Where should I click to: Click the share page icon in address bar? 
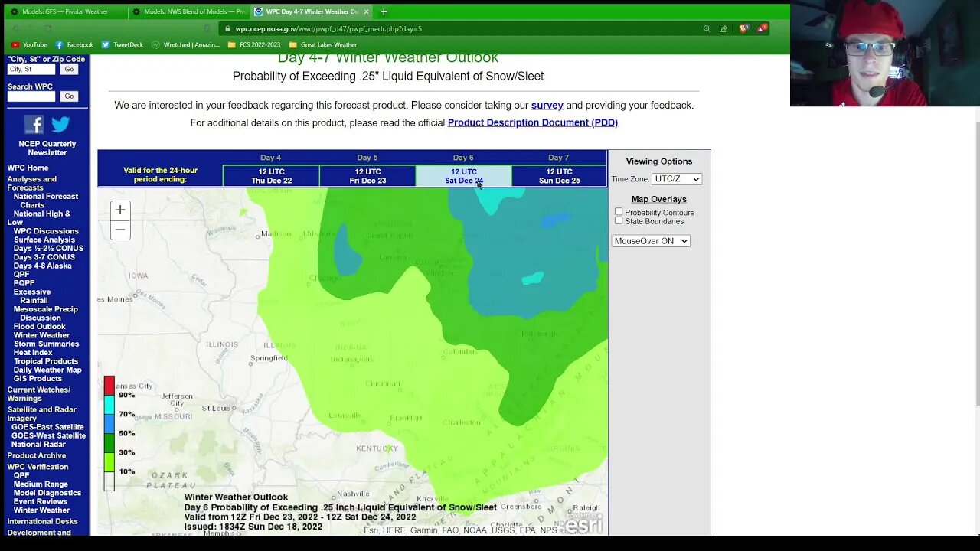click(723, 29)
